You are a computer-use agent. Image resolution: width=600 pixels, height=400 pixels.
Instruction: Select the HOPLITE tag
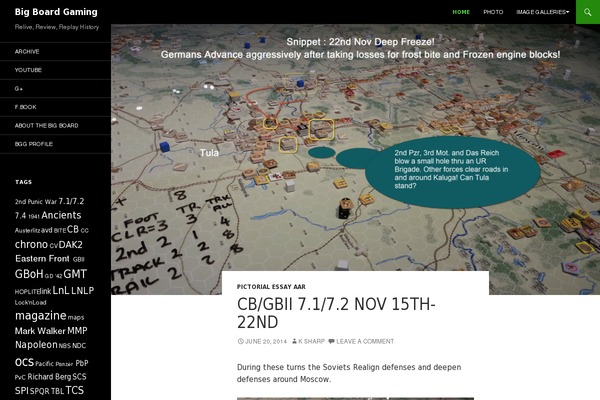point(27,292)
